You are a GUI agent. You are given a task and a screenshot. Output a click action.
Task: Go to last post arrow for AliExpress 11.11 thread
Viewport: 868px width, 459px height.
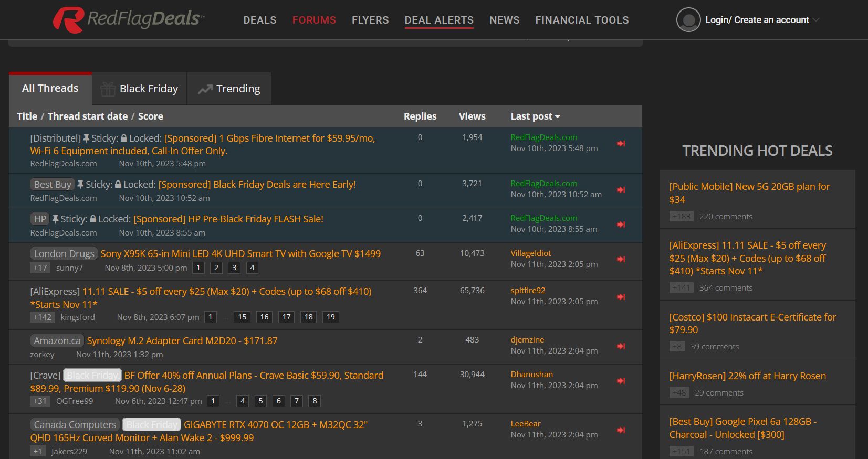click(621, 296)
